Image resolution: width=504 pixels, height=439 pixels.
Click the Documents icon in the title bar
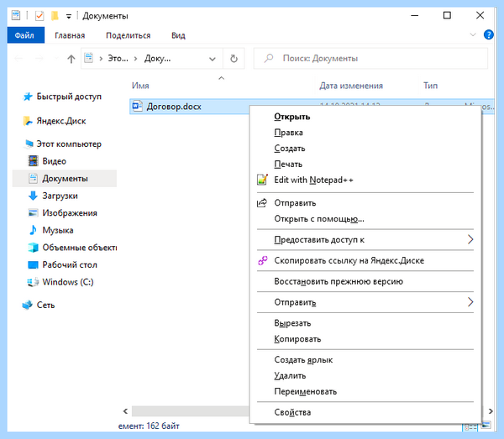16,15
